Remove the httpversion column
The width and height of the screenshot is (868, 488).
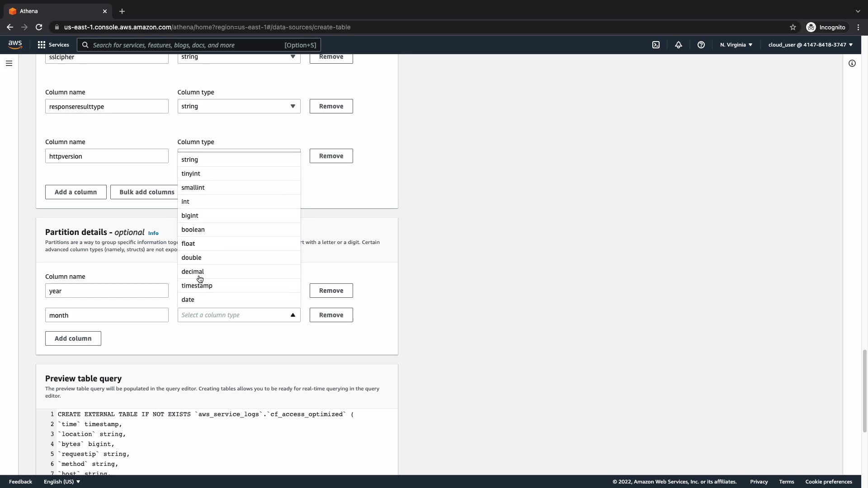[331, 156]
